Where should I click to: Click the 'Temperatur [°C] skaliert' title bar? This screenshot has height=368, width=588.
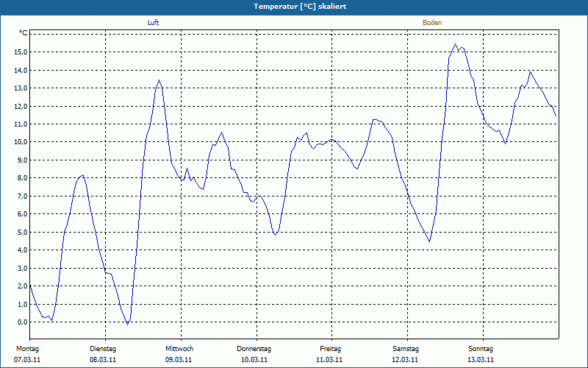click(x=294, y=7)
